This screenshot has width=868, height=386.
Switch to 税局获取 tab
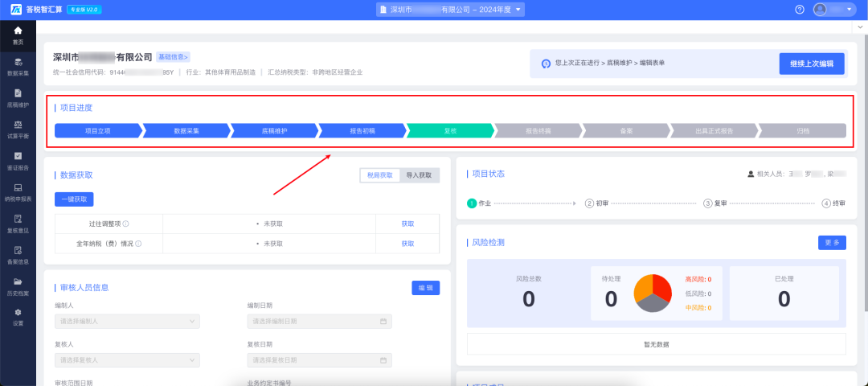[379, 175]
